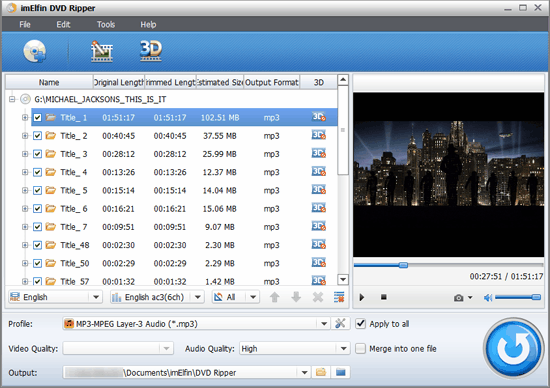This screenshot has width=550, height=388.
Task: Click the 3D icon for Title_ 2
Action: pos(318,135)
